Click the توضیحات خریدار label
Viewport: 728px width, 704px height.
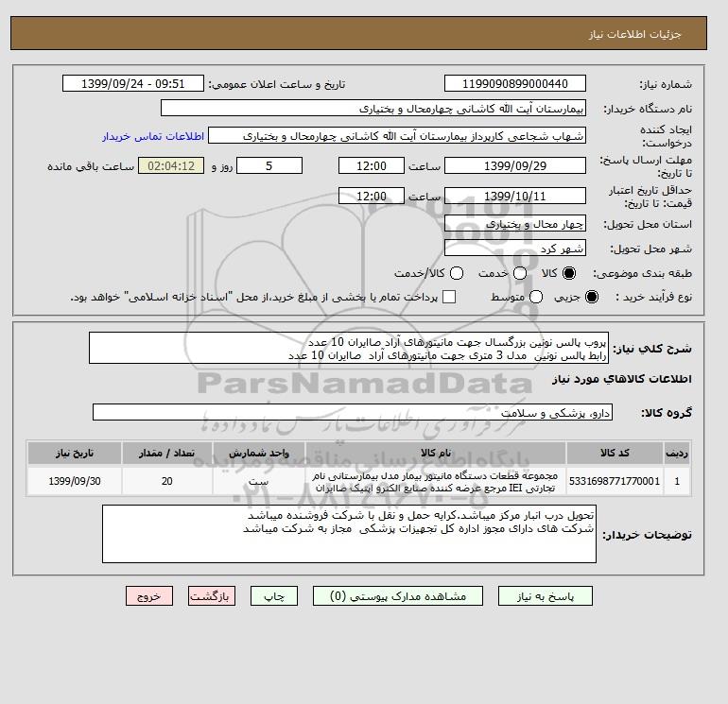(648, 535)
